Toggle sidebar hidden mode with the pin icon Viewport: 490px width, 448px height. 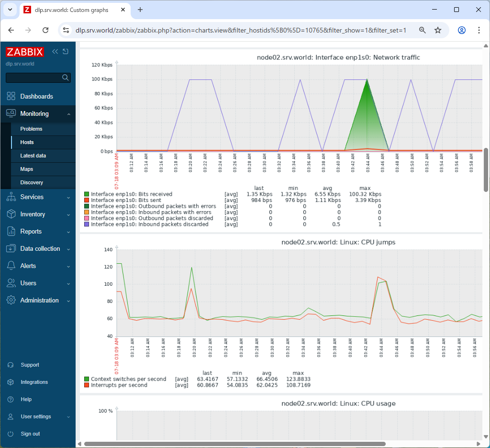coord(65,51)
